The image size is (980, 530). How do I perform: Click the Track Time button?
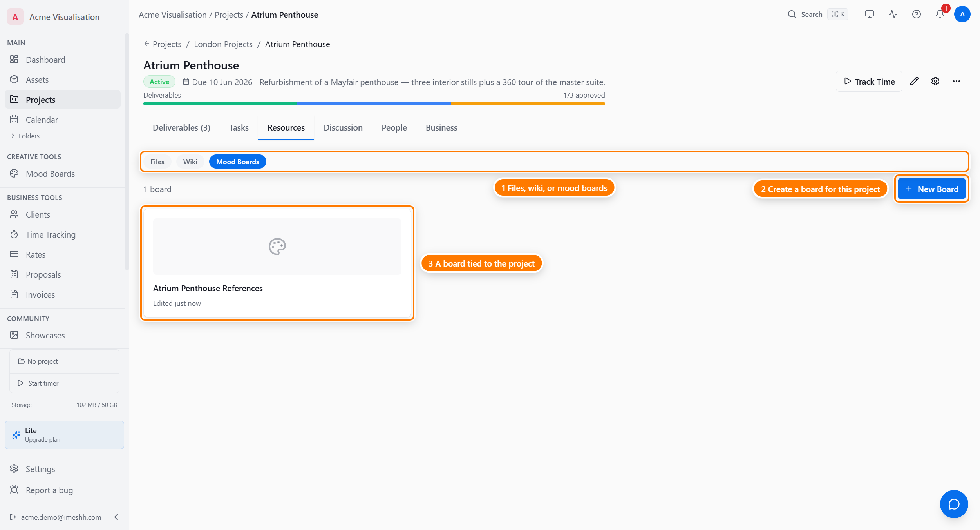point(869,81)
